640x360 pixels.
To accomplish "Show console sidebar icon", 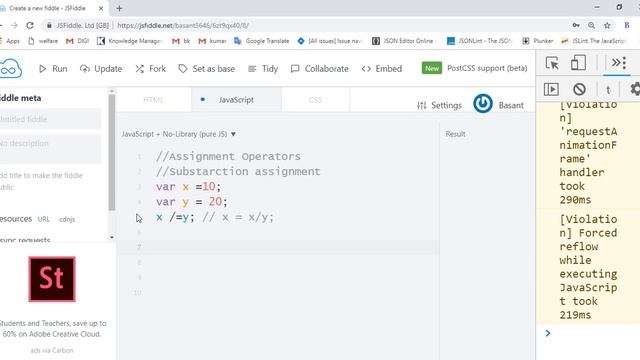I will tap(551, 89).
